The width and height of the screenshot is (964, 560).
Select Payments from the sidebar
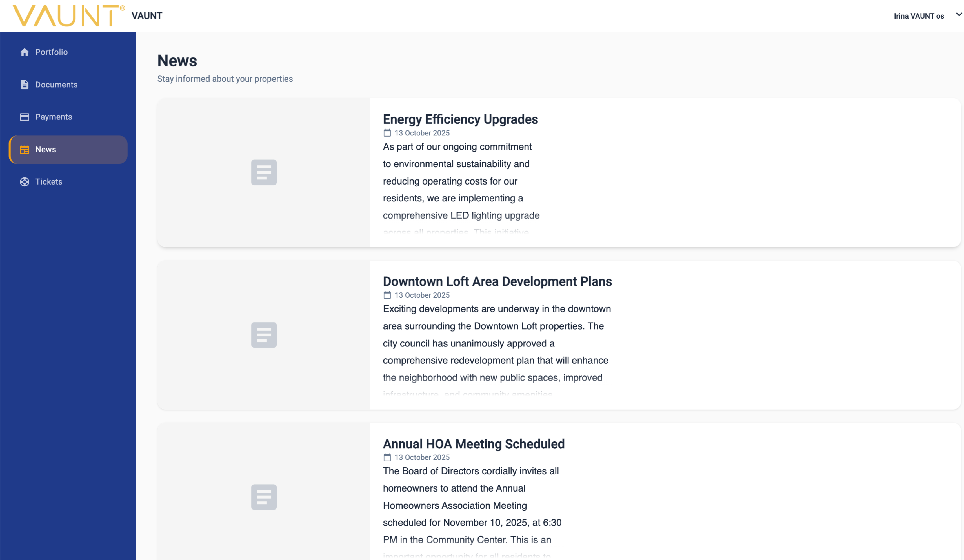pos(54,117)
